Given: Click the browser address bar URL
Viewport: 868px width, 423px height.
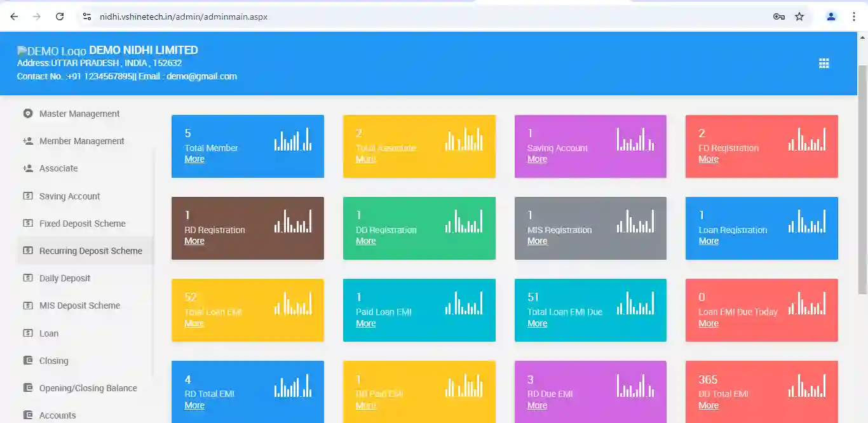Looking at the screenshot, I should [x=184, y=17].
